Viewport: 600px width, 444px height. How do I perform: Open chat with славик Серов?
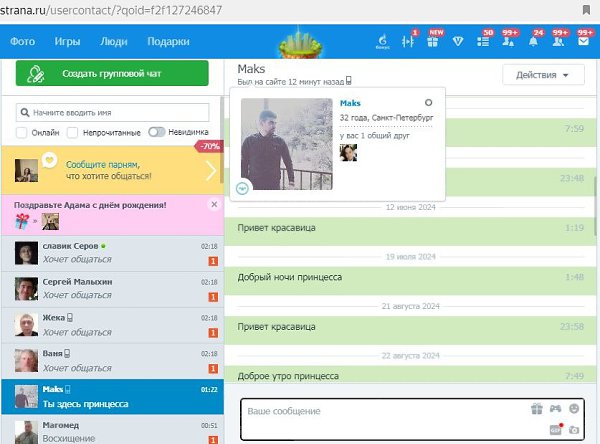112,253
